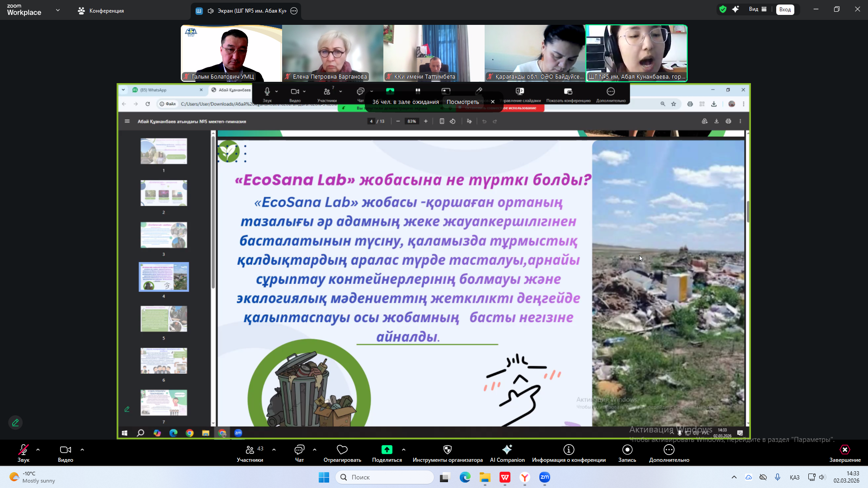This screenshot has width=868, height=488.
Task: Select Елена Петровна Варганова video thumbnail
Action: click(x=332, y=53)
